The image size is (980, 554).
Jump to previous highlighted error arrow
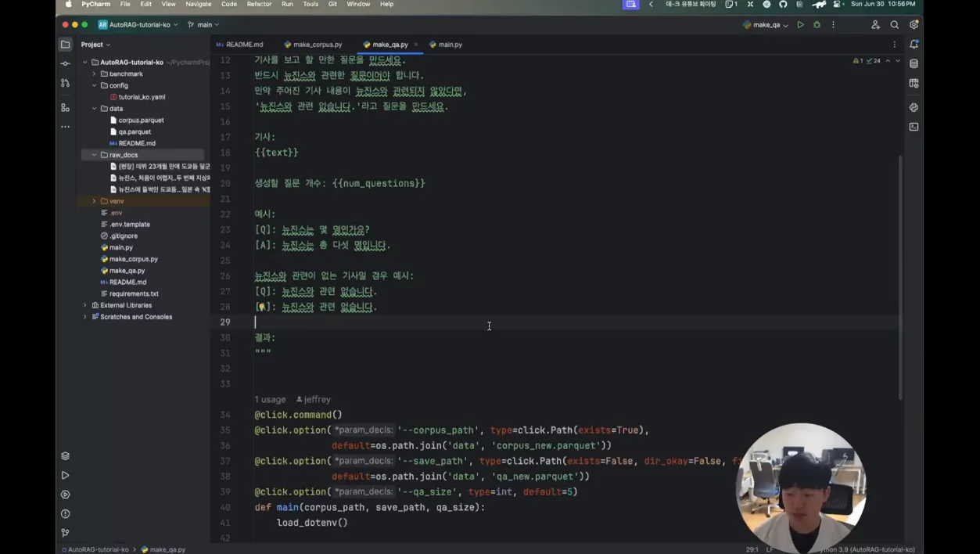click(888, 60)
